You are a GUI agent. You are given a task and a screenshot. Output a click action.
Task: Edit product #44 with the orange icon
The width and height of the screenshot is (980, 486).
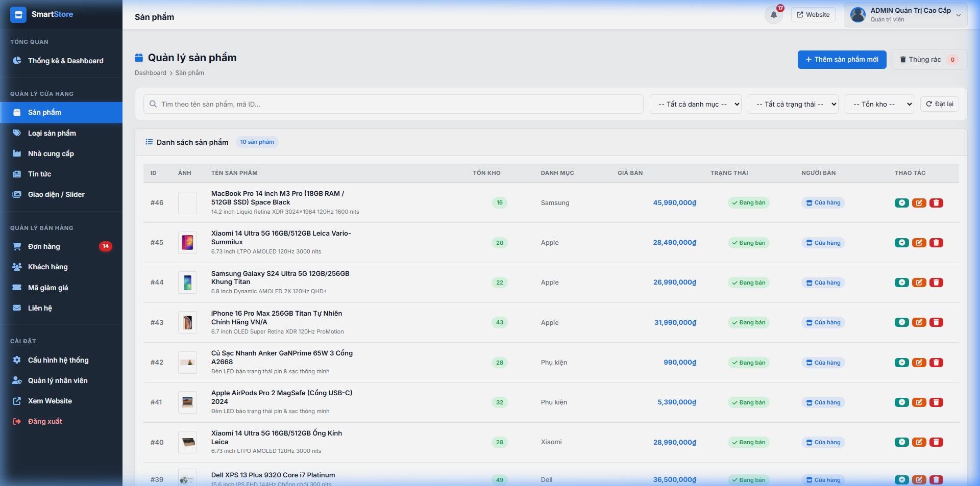pyautogui.click(x=919, y=283)
